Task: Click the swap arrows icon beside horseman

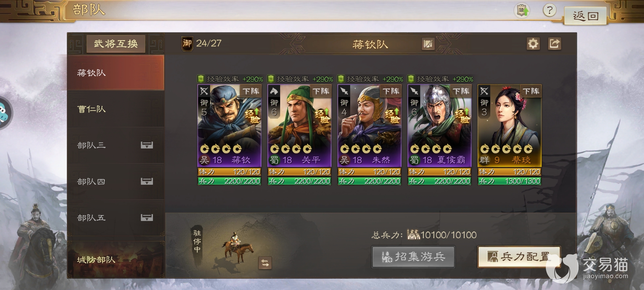Action: click(x=265, y=263)
